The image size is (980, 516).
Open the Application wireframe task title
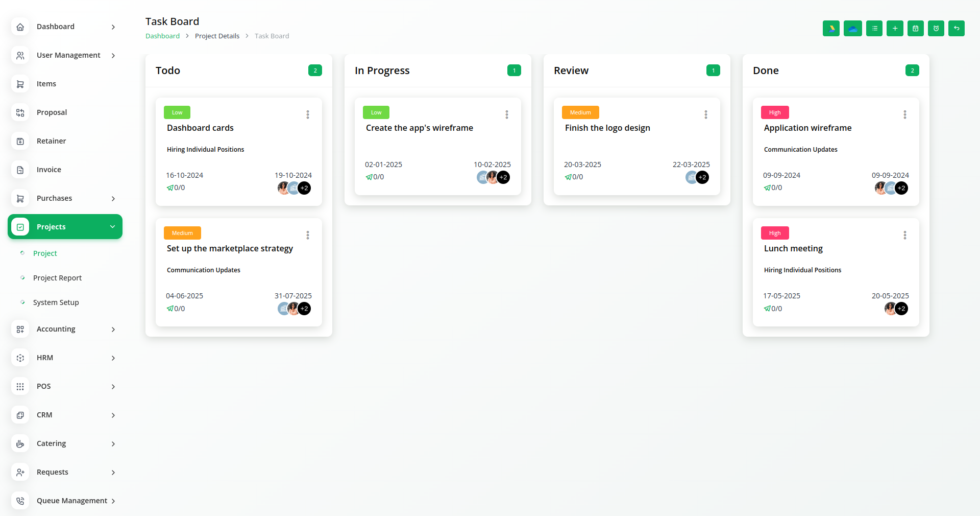point(807,128)
